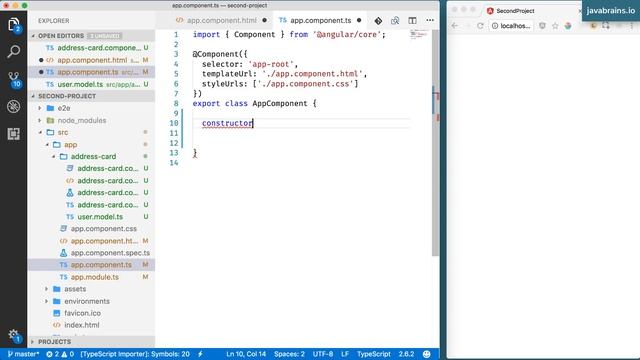Click the master branch indicator
Viewport: 640px width, 360px height.
[23, 354]
